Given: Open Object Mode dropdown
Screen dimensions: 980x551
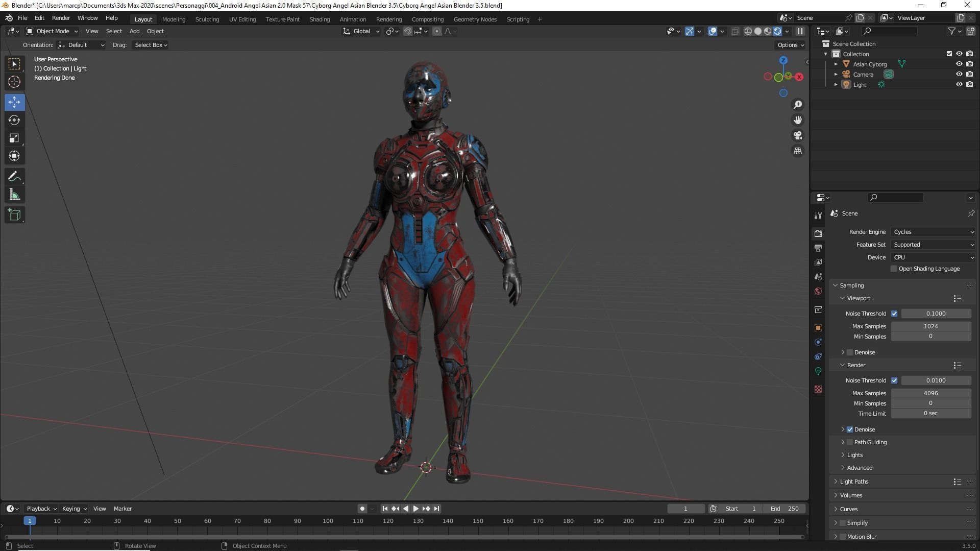Looking at the screenshot, I should pos(52,31).
